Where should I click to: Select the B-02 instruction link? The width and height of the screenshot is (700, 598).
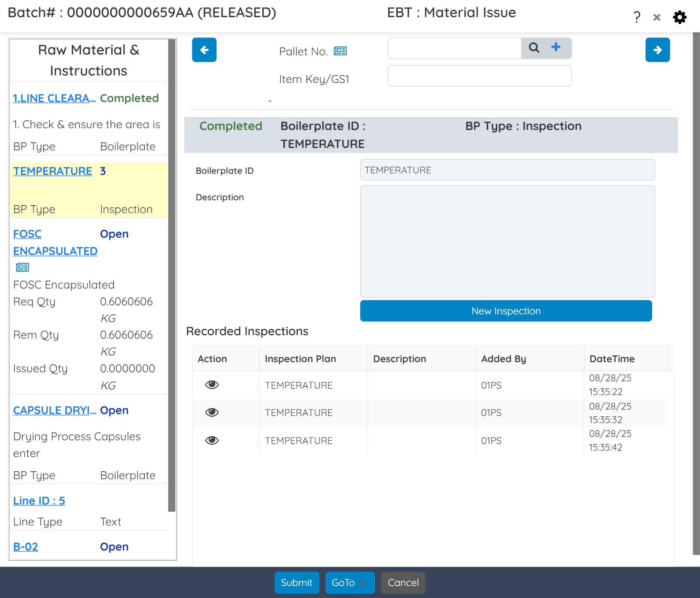(25, 546)
